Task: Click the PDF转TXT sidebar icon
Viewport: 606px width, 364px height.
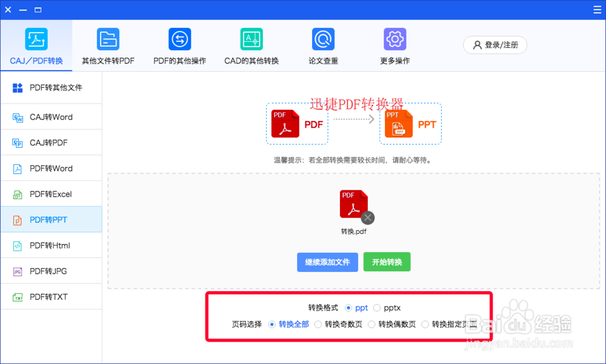Action: tap(18, 297)
